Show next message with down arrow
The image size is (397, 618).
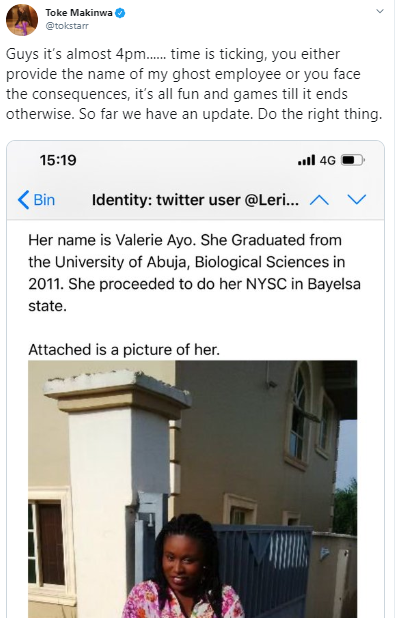pos(357,199)
